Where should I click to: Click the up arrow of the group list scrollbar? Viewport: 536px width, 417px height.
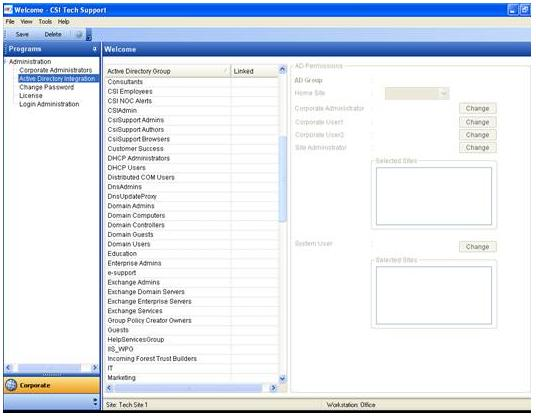click(282, 69)
